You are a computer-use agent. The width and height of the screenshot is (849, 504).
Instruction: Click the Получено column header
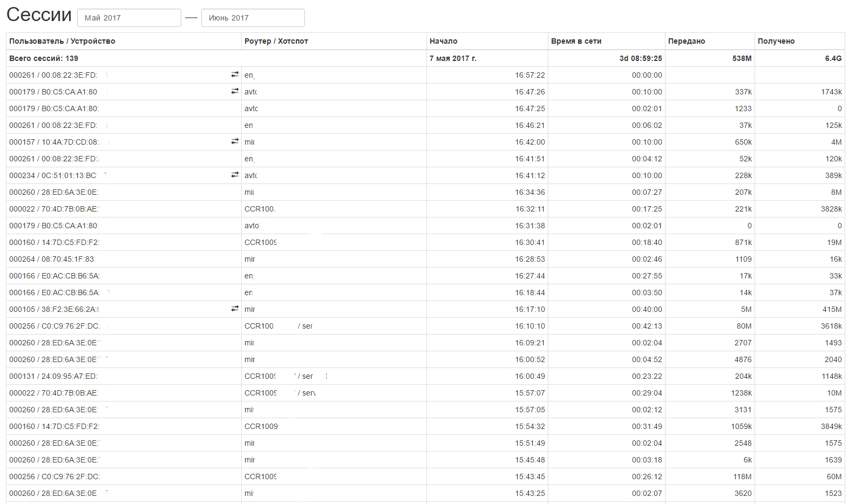pos(776,41)
